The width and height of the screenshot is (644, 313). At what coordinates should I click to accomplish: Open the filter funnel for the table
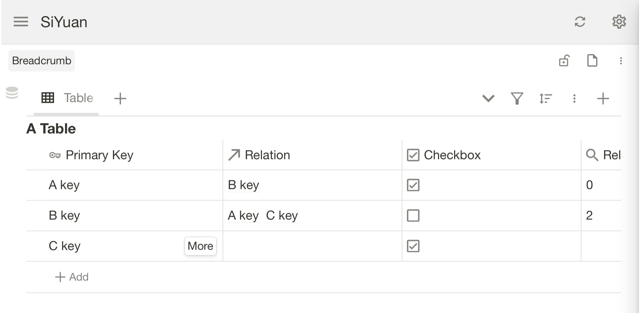[517, 98]
